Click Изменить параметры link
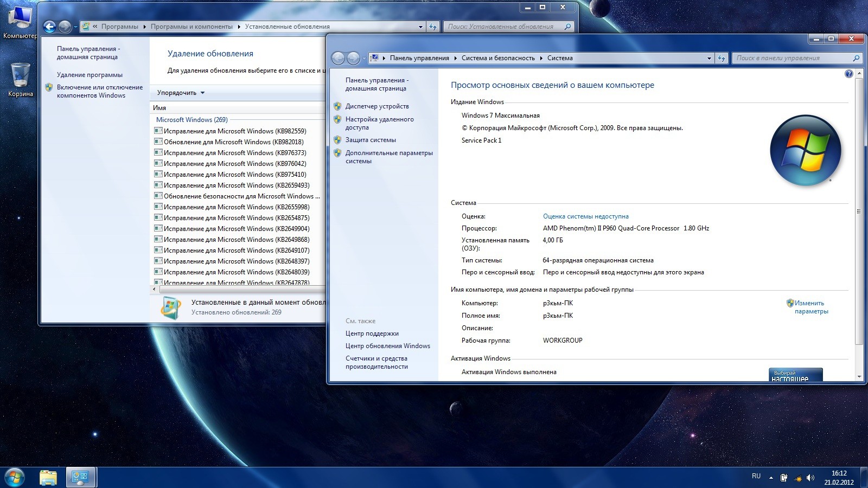The width and height of the screenshot is (868, 488). tap(811, 307)
